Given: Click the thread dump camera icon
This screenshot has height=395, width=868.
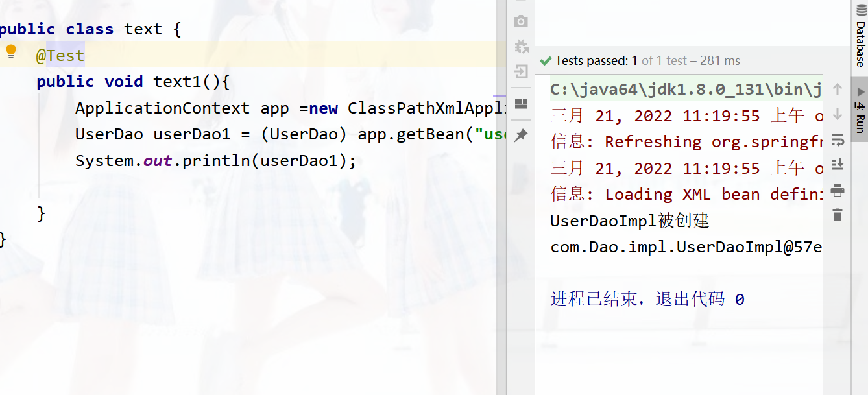Looking at the screenshot, I should (x=520, y=21).
